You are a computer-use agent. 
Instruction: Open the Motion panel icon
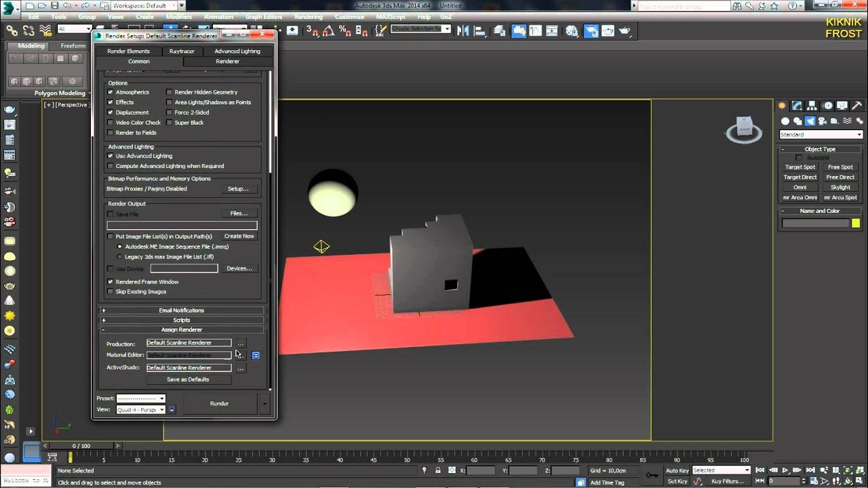[x=828, y=106]
